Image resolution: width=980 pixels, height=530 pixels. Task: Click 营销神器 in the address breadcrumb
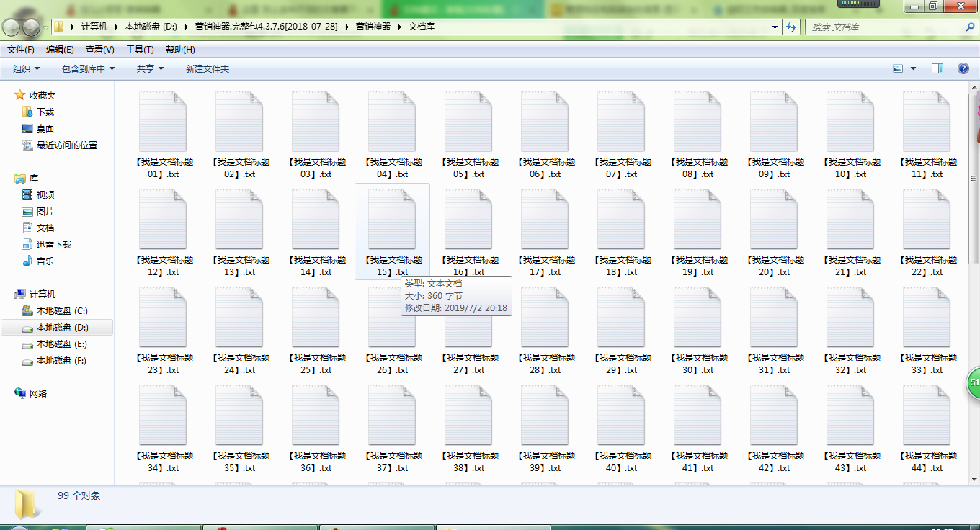point(373,27)
